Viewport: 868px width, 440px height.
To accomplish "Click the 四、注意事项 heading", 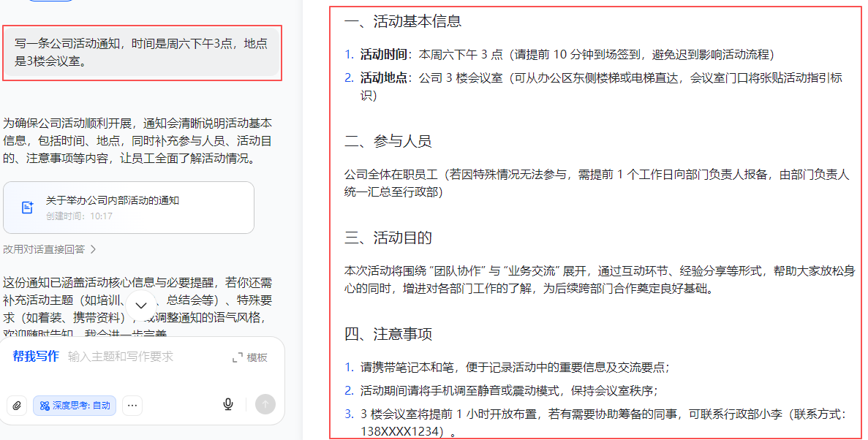I will click(x=388, y=334).
